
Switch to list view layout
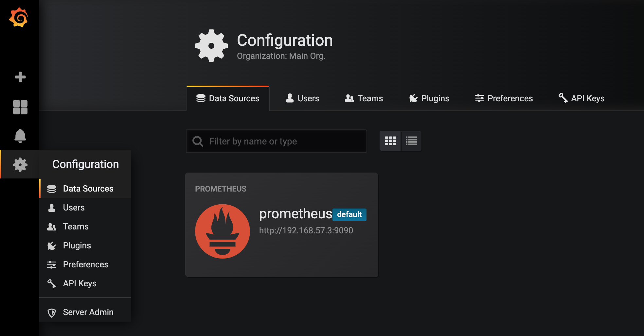point(411,141)
